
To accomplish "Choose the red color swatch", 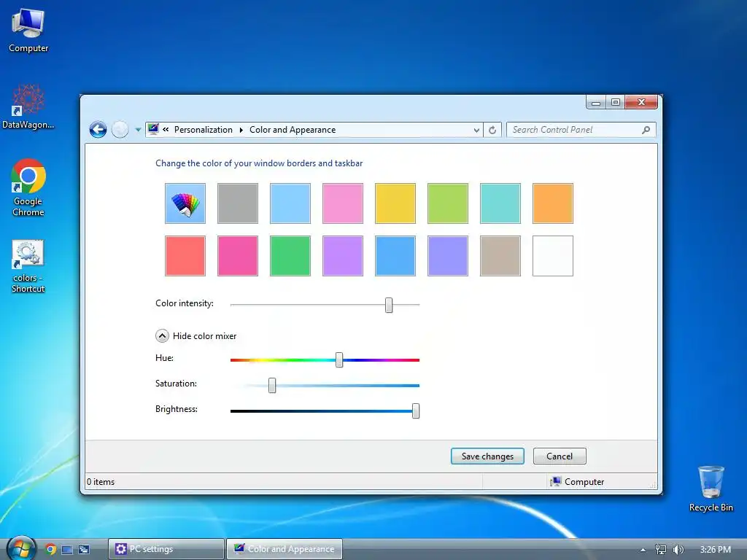I will click(x=185, y=256).
